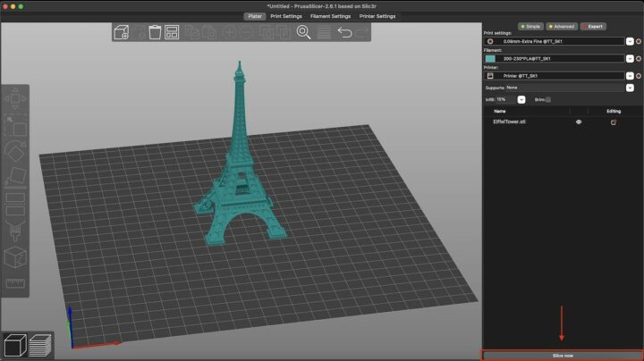The image size is (644, 361).
Task: Open the editing icon for EiffelTower.stl
Action: click(x=614, y=122)
